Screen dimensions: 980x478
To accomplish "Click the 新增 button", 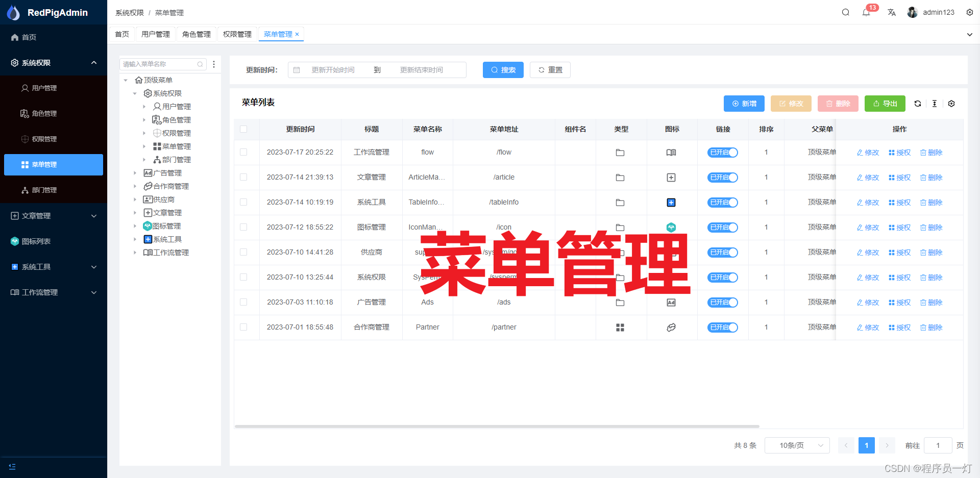I will [744, 104].
